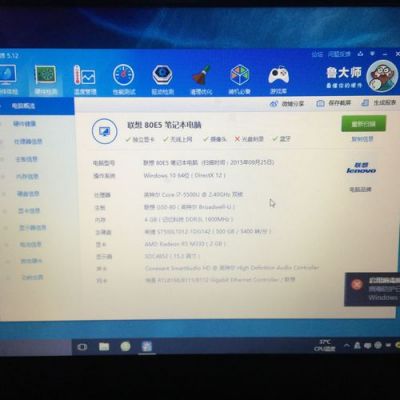This screenshot has height=400, width=400.
Task: Click the Gigabit Ethernet Controller value
Action: tap(220, 280)
